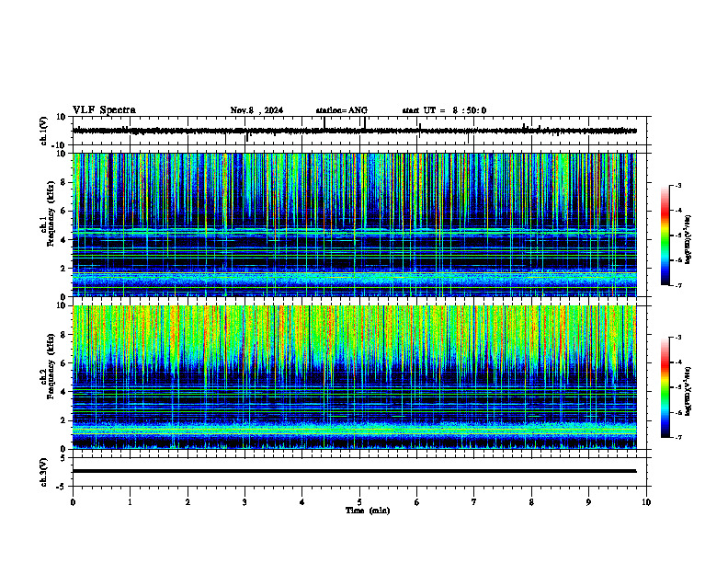Click time axis tick label "9"

589,502
